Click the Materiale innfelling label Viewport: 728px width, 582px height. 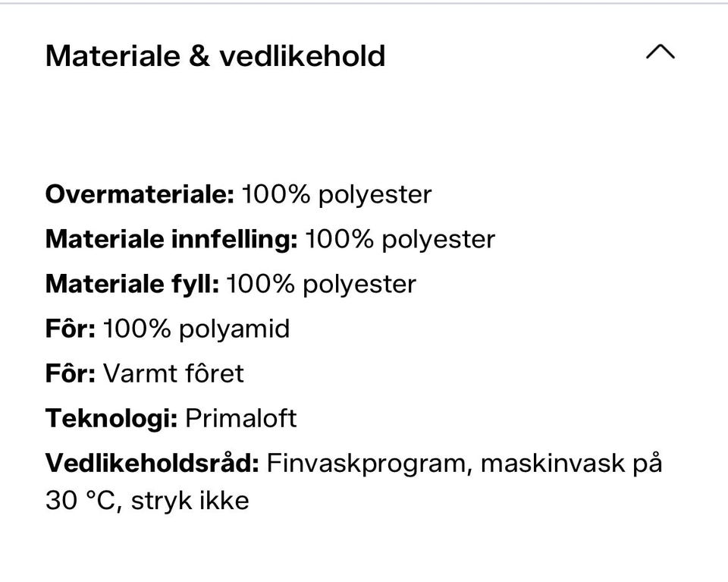(171, 238)
